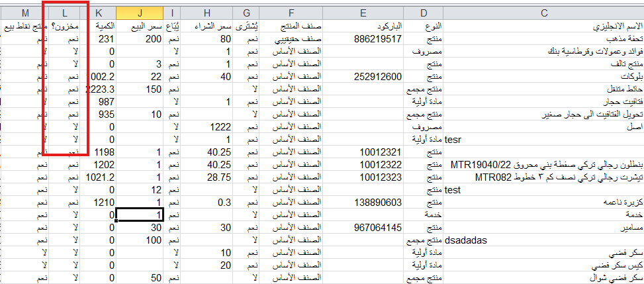Select column header L
This screenshot has width=644, height=284.
(x=64, y=13)
